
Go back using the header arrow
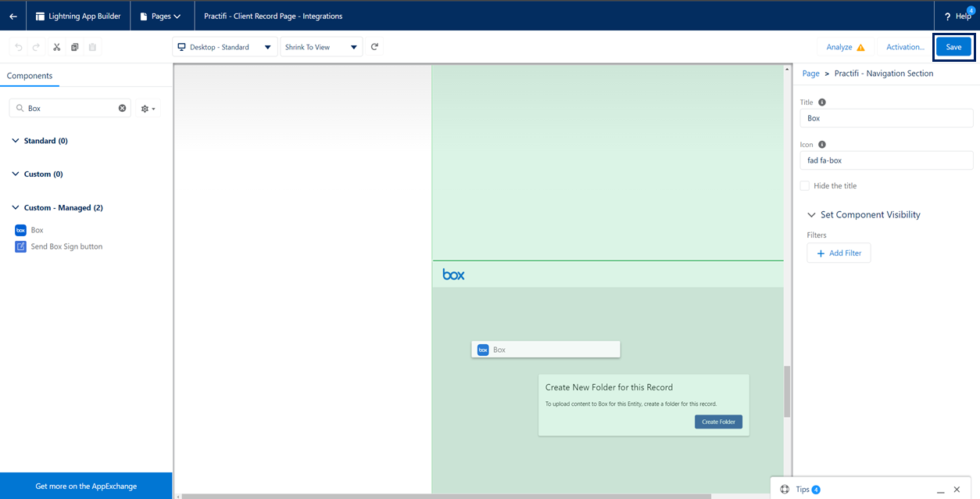(x=13, y=16)
